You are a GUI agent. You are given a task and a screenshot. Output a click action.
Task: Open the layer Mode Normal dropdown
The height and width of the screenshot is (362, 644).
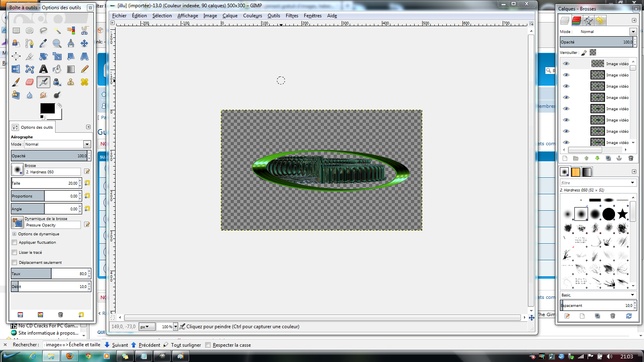633,31
